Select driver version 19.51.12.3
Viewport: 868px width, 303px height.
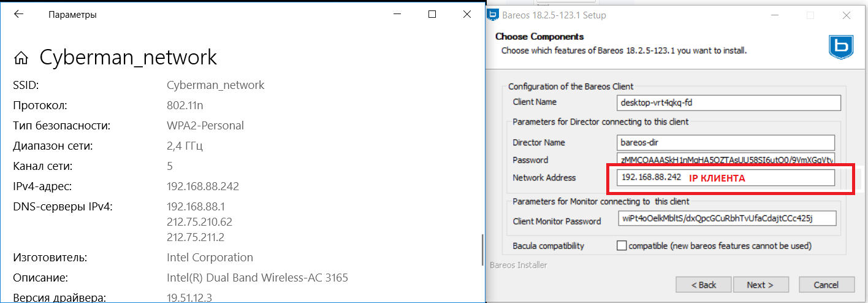pos(189,298)
